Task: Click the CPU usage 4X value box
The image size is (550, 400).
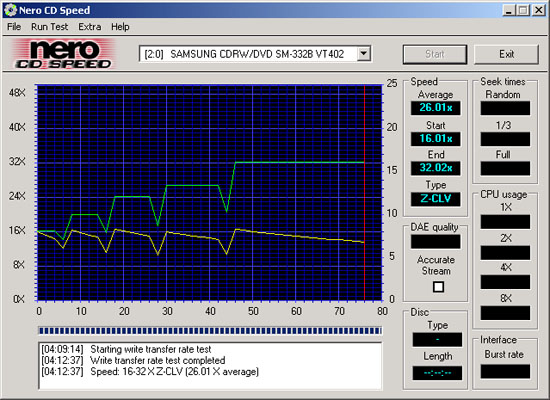Action: [x=505, y=282]
